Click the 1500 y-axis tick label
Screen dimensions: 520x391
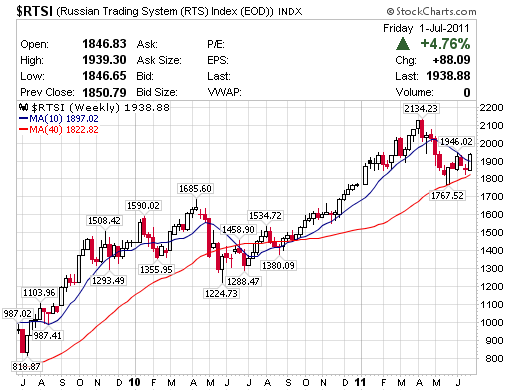point(491,232)
